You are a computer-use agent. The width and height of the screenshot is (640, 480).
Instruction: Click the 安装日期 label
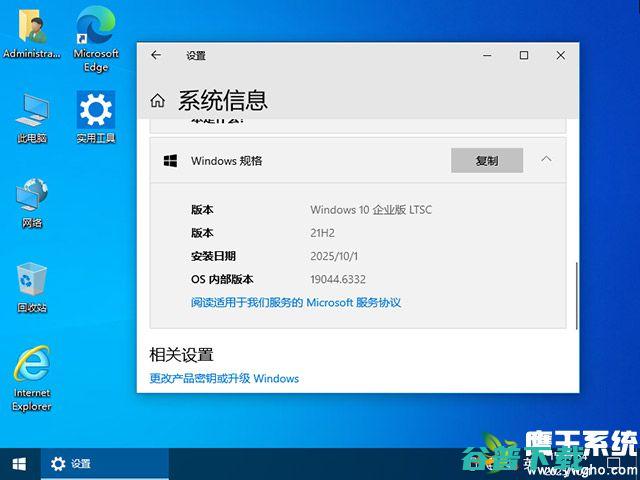(213, 256)
